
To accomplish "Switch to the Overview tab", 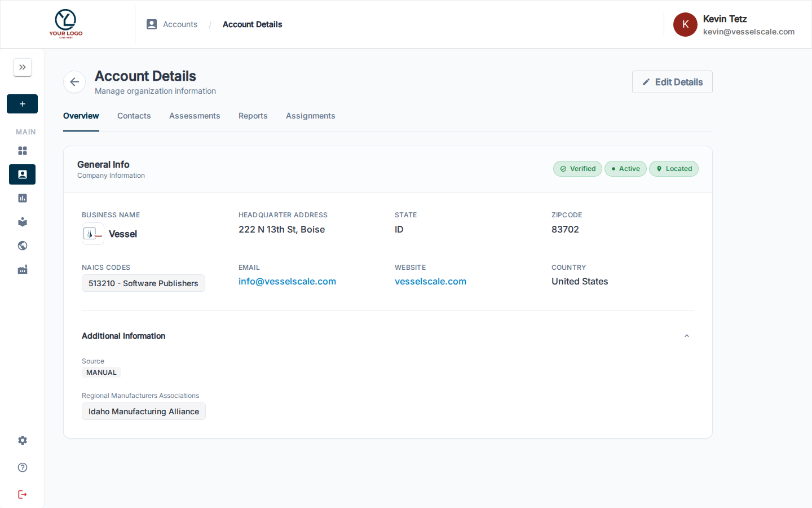I will [x=81, y=116].
